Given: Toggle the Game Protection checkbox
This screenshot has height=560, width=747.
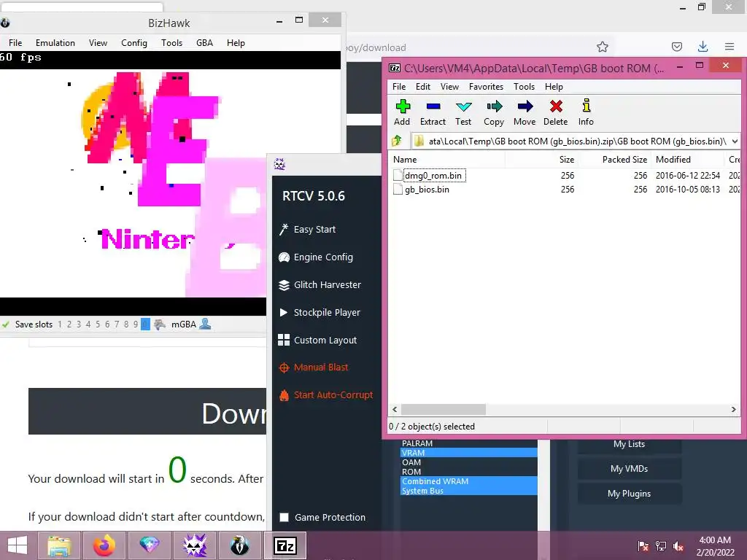Looking at the screenshot, I should 285,517.
